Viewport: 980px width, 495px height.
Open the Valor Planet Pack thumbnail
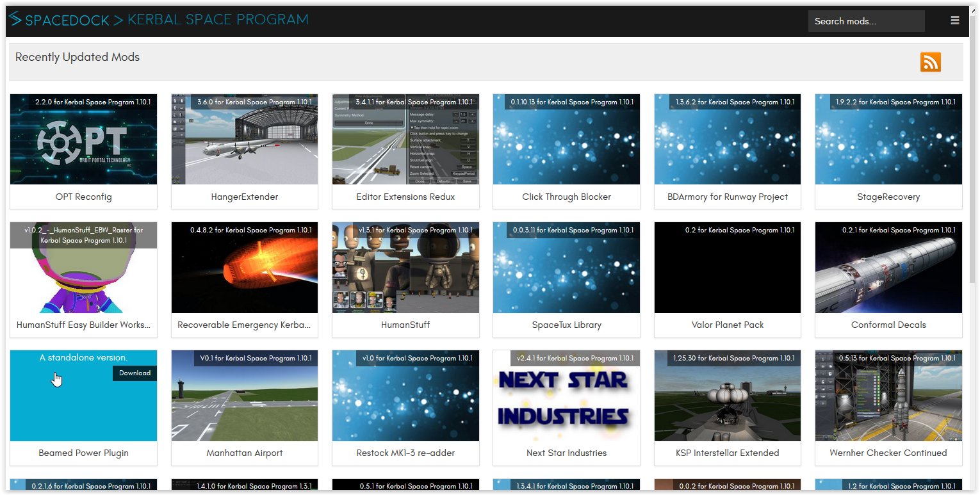[728, 268]
